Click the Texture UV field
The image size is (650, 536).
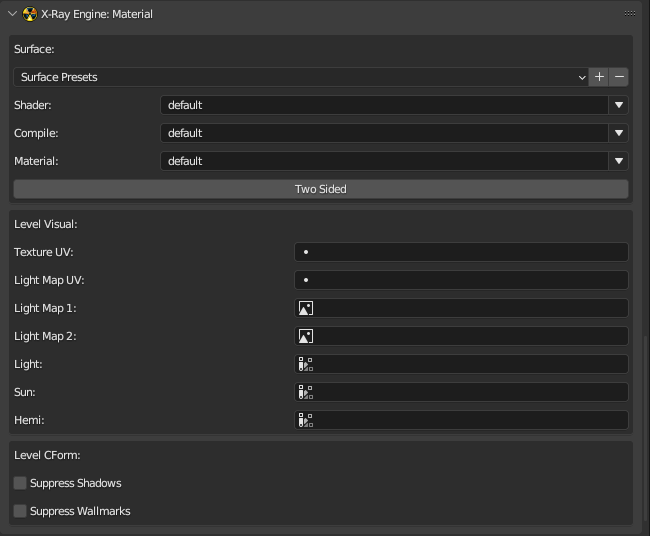[x=460, y=252]
